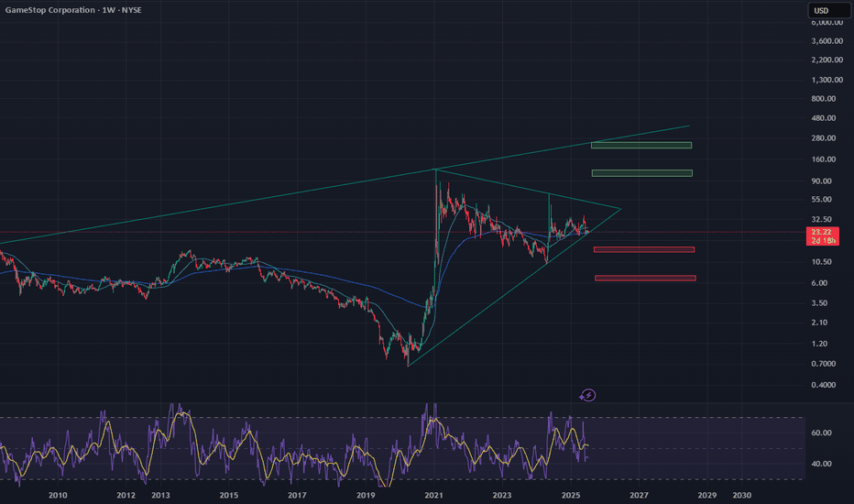The width and height of the screenshot is (854, 504).
Task: Click the 2010 label on the time axis
Action: click(x=58, y=495)
